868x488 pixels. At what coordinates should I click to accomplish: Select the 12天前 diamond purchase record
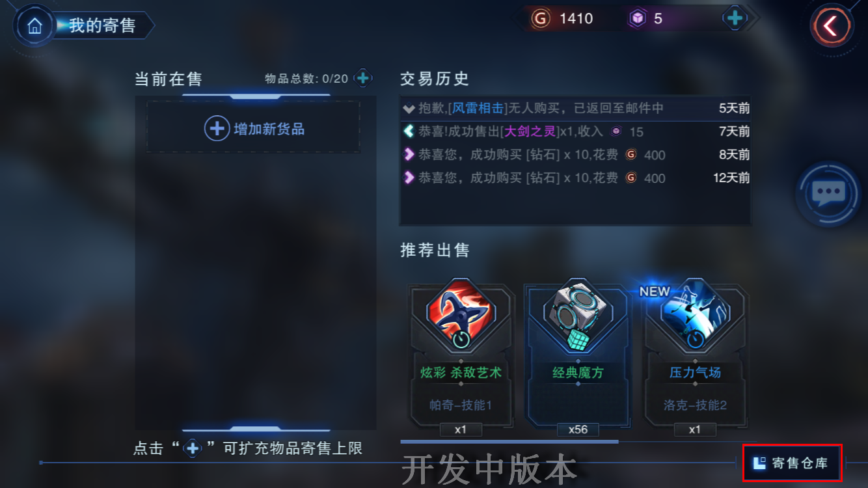click(576, 178)
